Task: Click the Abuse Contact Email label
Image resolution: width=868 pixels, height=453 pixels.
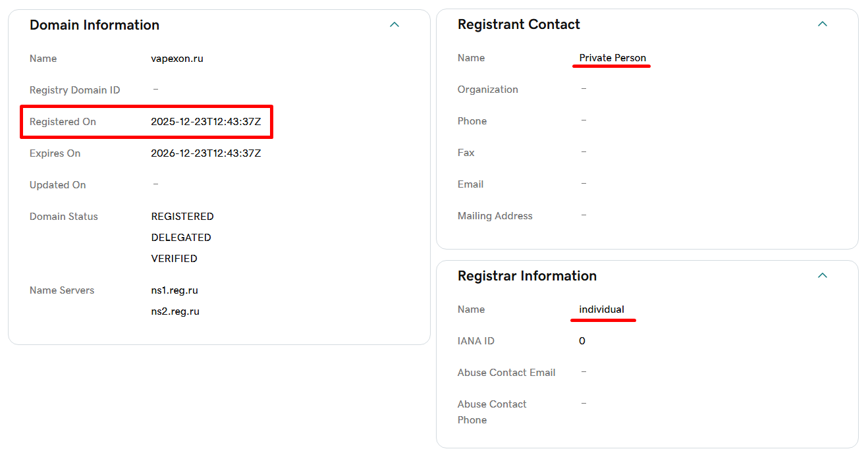Action: (506, 373)
